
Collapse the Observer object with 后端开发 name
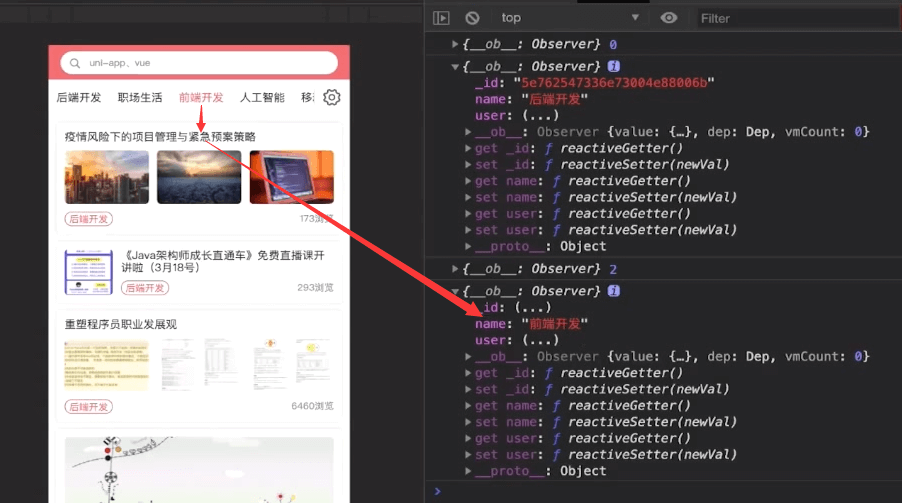(x=455, y=67)
